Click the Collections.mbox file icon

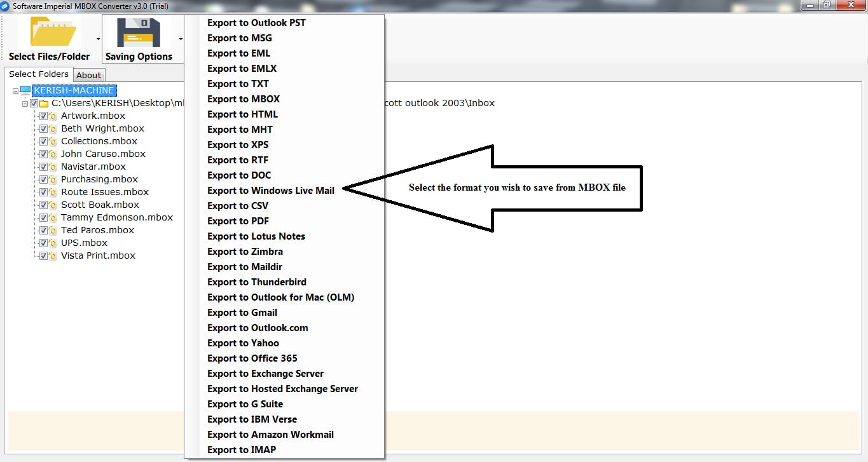click(53, 141)
